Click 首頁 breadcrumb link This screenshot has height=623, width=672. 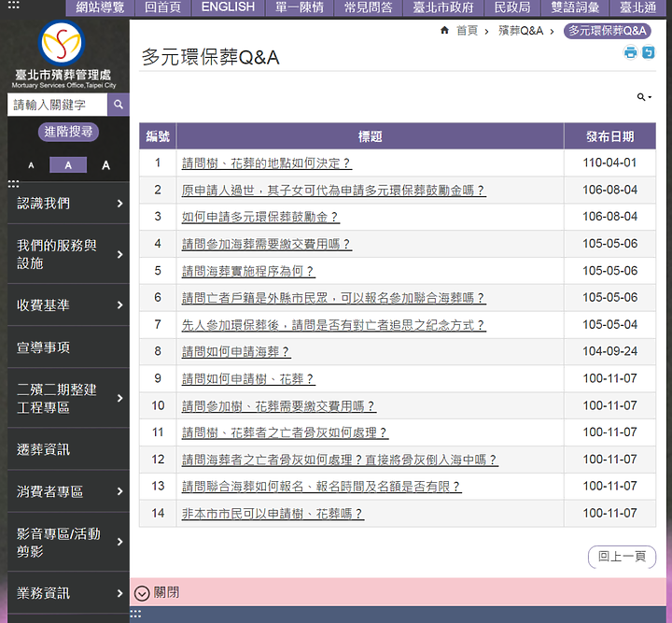click(467, 31)
